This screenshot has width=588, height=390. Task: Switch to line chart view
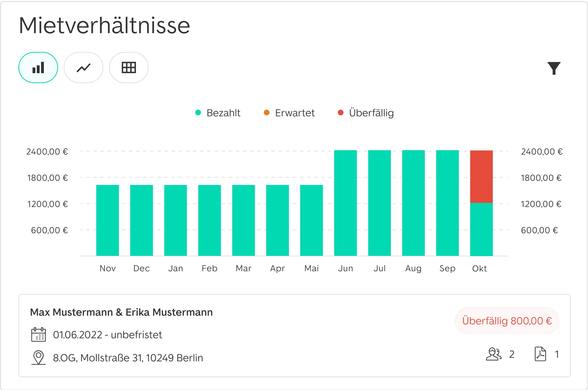click(83, 68)
